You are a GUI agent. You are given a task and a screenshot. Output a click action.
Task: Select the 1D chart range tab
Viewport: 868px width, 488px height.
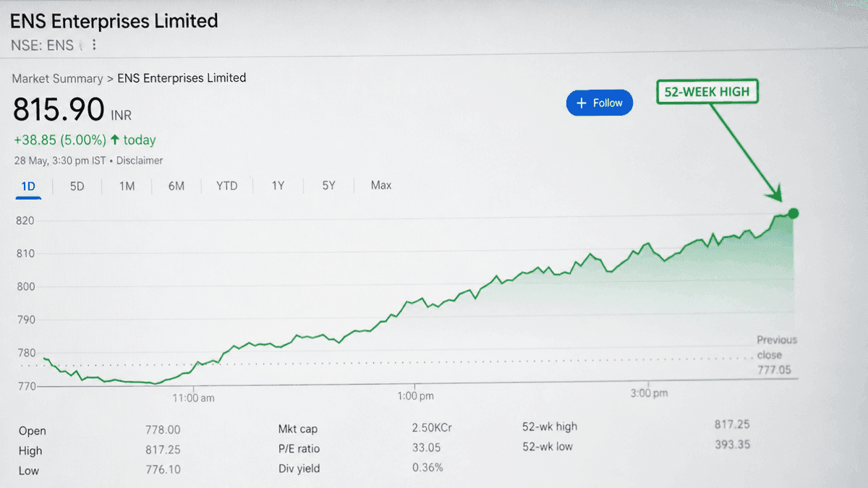(28, 187)
